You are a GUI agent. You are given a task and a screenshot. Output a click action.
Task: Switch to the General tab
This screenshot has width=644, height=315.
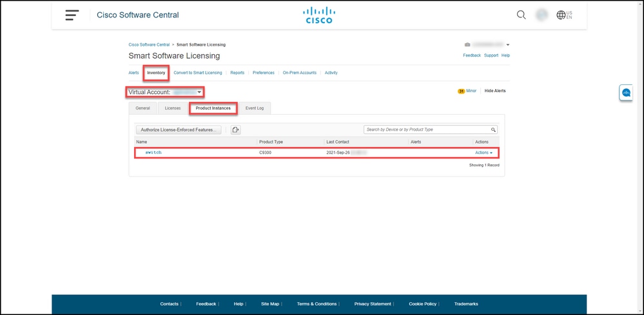pos(142,108)
